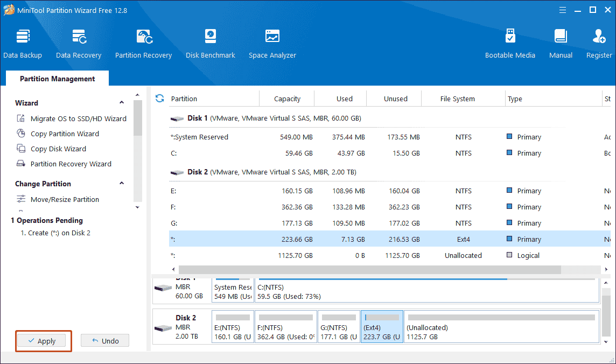Choose Migrate OS to SSD/HD Wizard
This screenshot has width=616, height=364.
pos(78,118)
